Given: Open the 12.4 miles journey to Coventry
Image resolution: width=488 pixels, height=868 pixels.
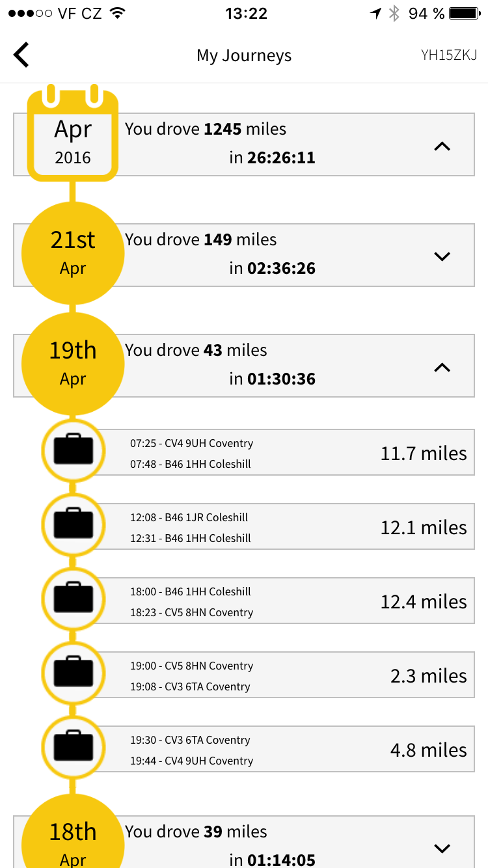Looking at the screenshot, I should tap(293, 602).
